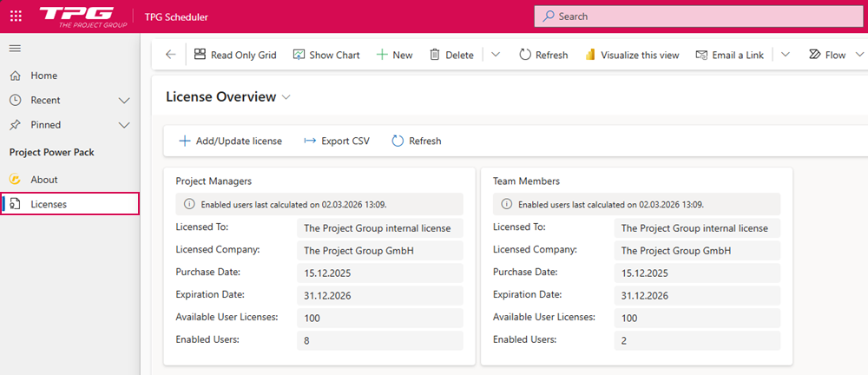Click Delete in command bar

click(x=451, y=55)
